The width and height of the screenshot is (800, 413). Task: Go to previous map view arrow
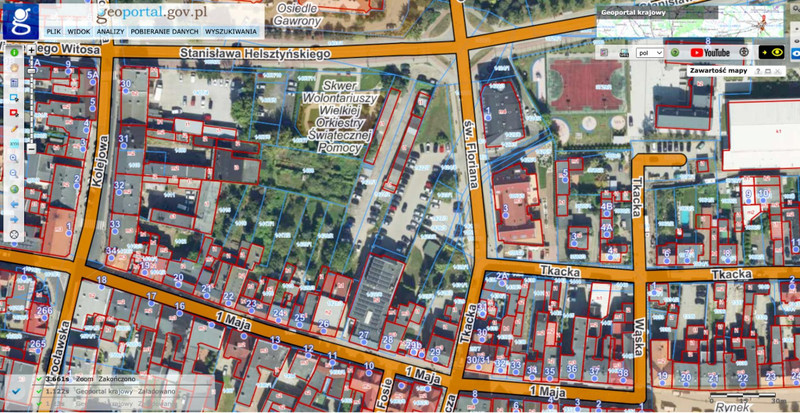click(x=15, y=204)
